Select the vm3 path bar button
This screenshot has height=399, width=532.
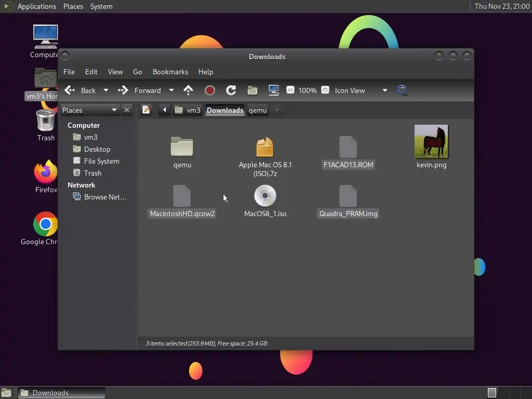[188, 110]
